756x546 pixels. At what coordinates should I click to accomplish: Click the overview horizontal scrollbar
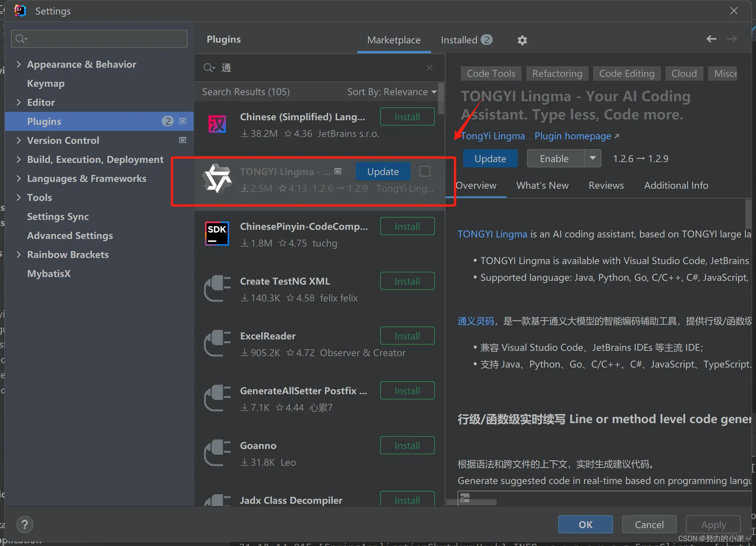[471, 503]
